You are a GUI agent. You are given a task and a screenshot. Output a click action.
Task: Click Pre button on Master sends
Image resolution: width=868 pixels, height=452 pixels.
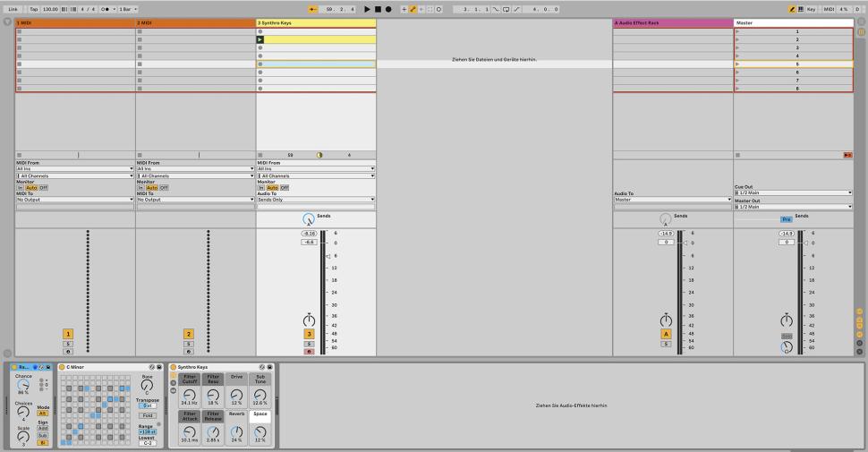(786, 219)
